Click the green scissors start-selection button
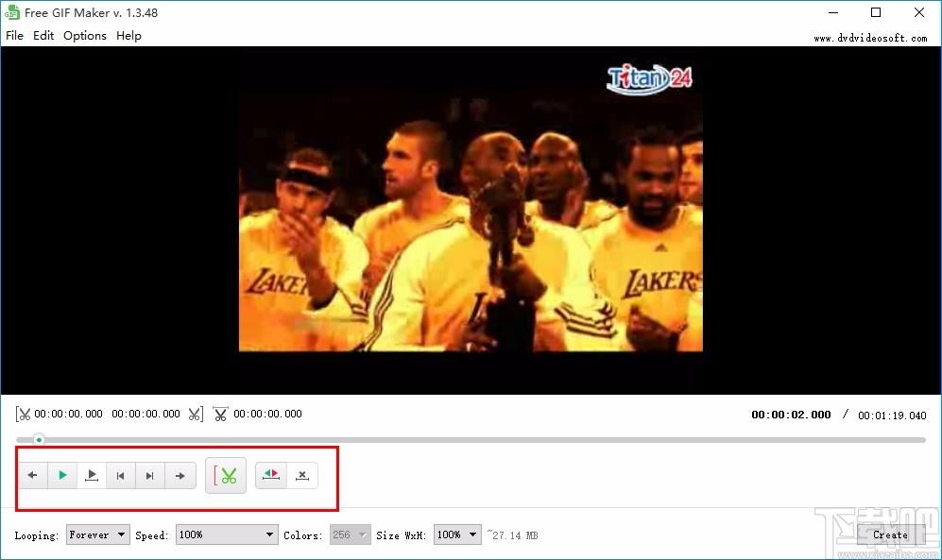This screenshot has width=942, height=560. tap(226, 475)
